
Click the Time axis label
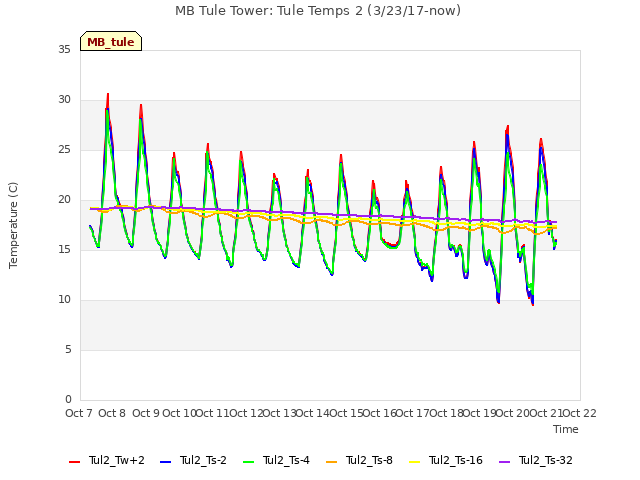(x=566, y=429)
